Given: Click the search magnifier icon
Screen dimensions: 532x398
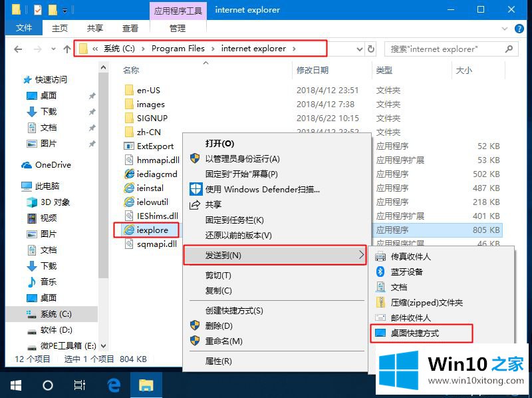Looking at the screenshot, I should coord(509,49).
